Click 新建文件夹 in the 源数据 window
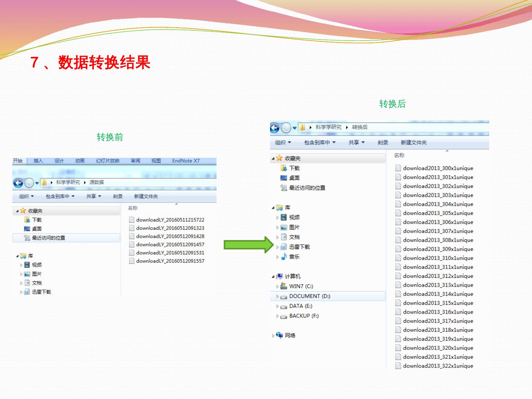This screenshot has width=532, height=399. click(x=146, y=197)
